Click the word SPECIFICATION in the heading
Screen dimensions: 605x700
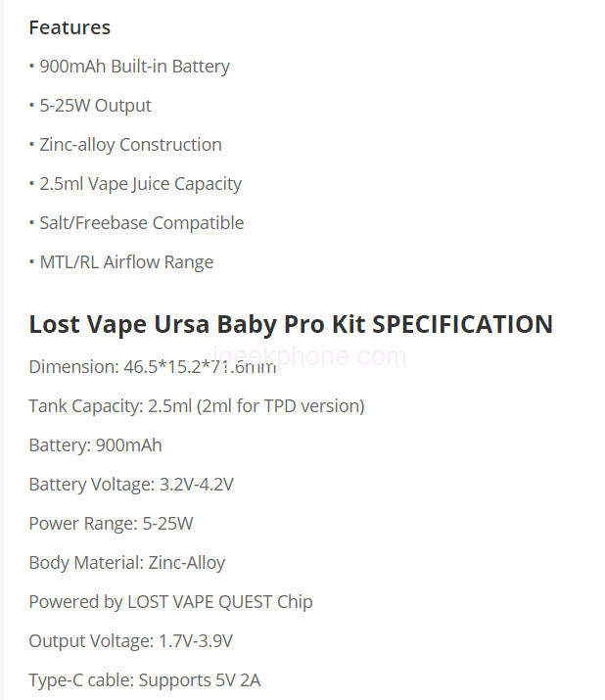click(463, 324)
